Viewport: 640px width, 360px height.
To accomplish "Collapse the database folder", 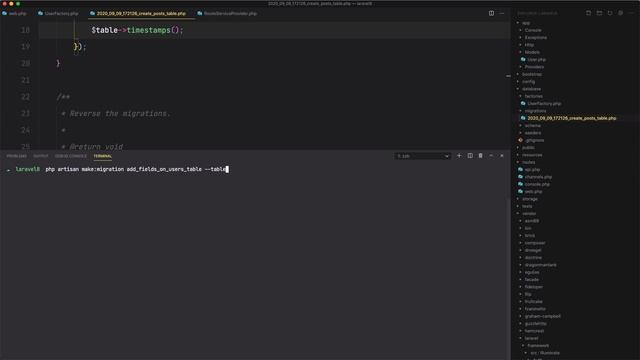I will click(531, 89).
